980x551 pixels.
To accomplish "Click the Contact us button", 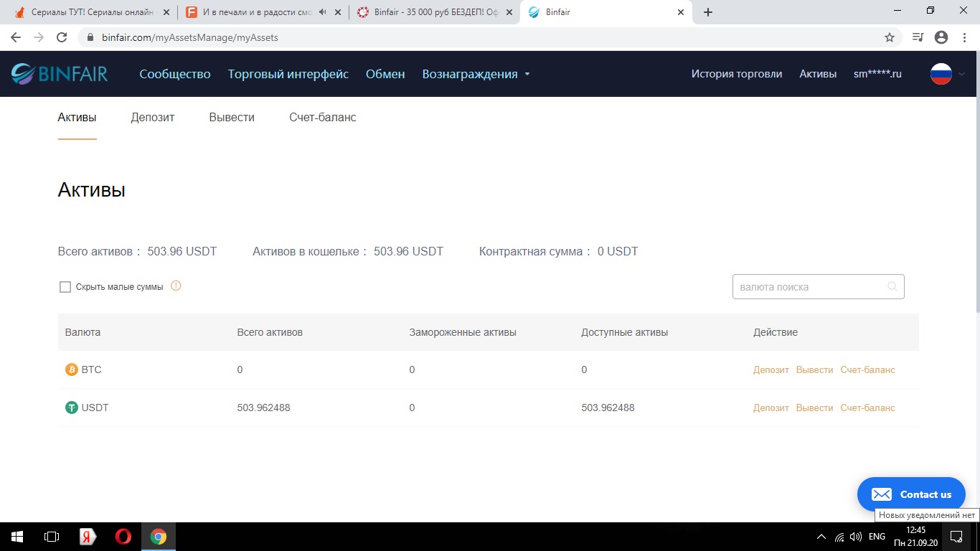I will (911, 494).
